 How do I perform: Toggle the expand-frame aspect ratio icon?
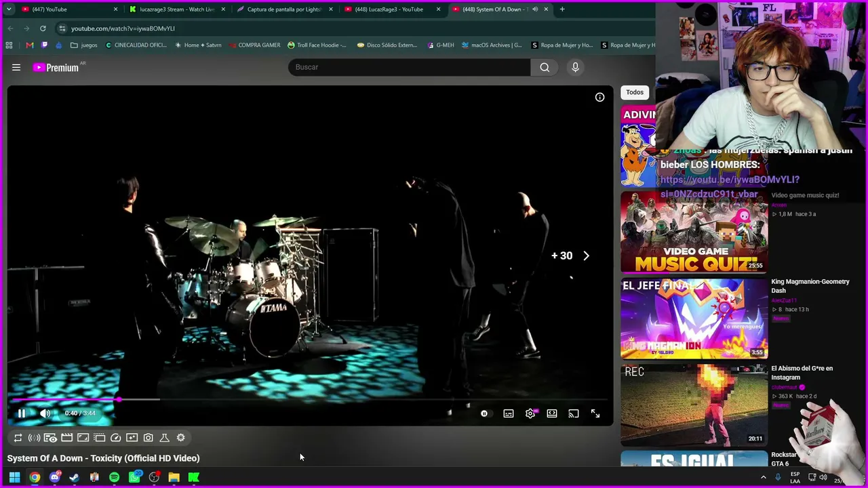click(83, 438)
